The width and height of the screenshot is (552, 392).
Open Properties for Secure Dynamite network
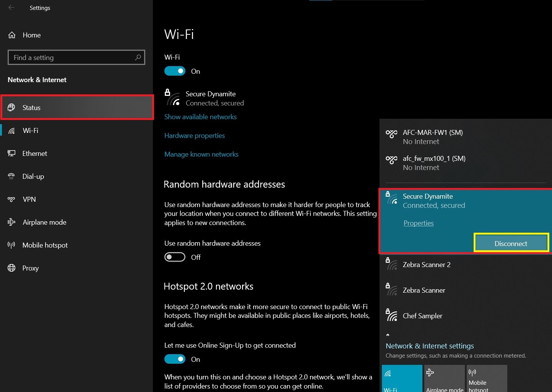[x=418, y=223]
